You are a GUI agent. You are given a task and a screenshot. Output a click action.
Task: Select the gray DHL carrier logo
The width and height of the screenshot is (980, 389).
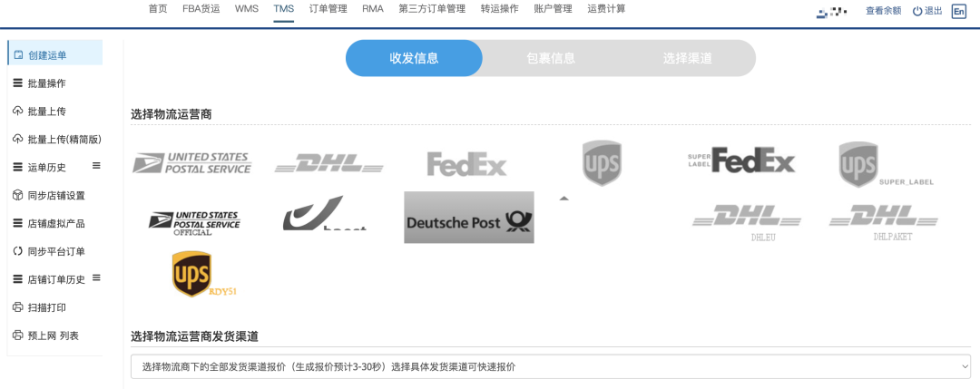pyautogui.click(x=328, y=163)
